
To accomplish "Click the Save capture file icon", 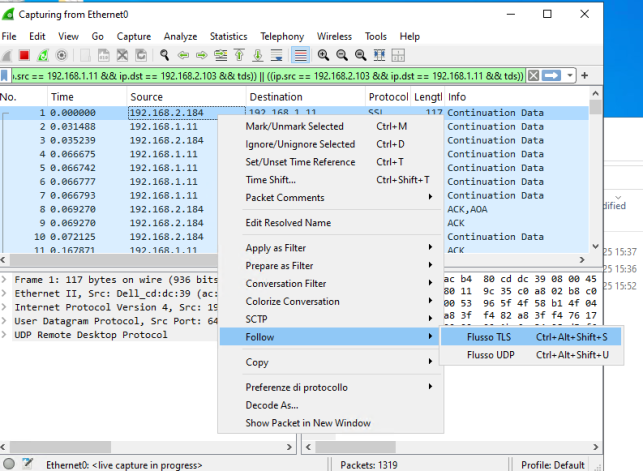I will tap(103, 55).
